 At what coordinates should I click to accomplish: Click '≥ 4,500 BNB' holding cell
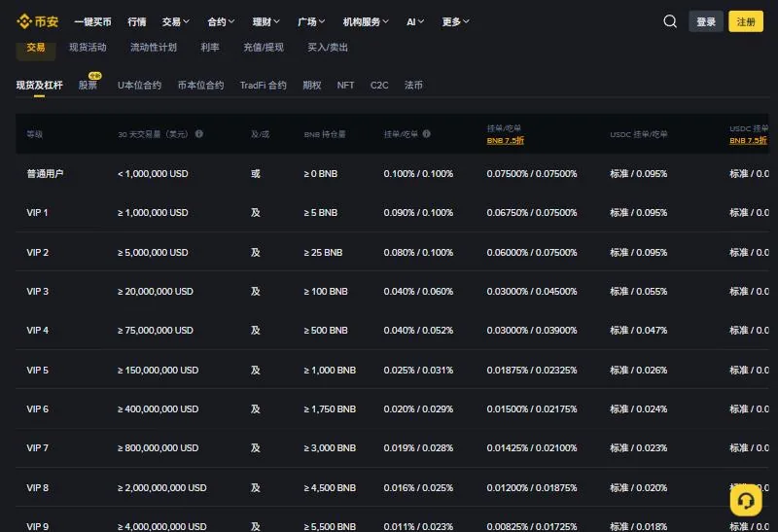330,488
